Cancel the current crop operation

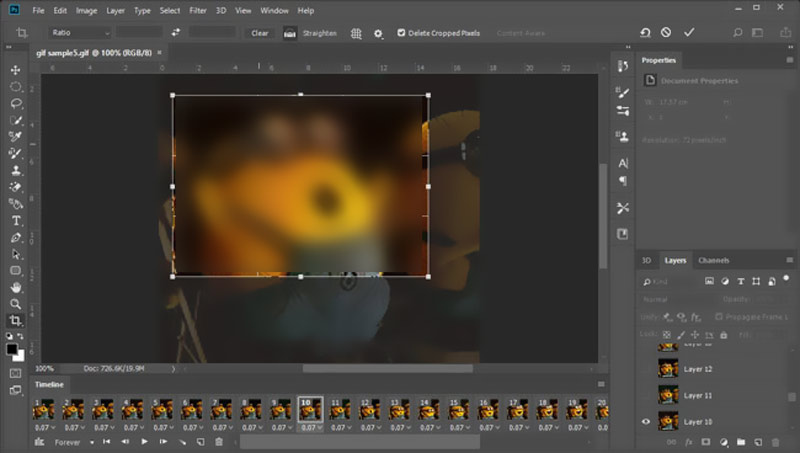click(666, 32)
